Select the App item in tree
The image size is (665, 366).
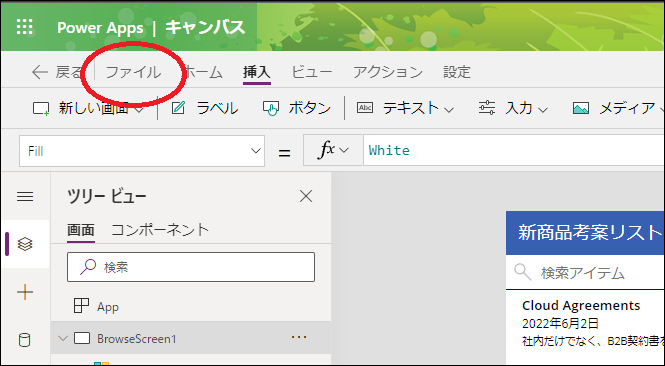pos(108,306)
